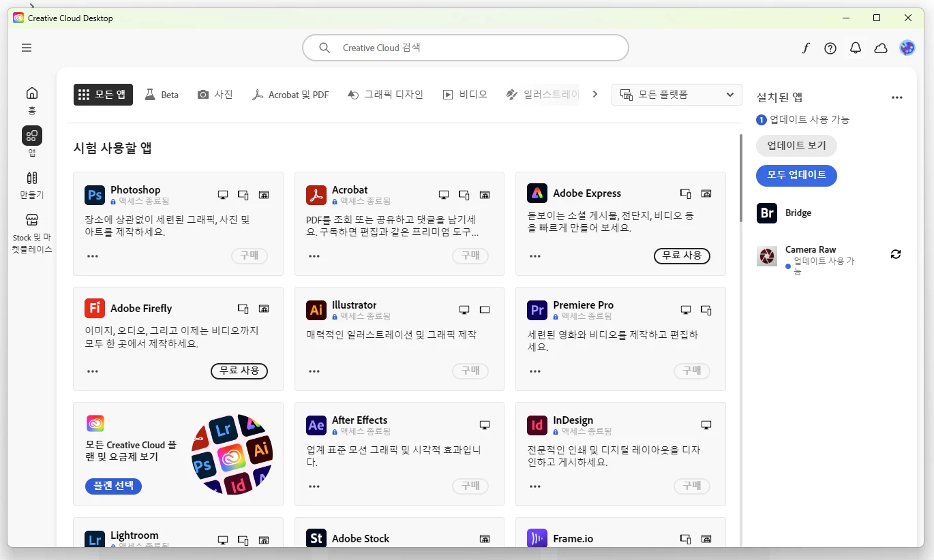Viewport: 934px width, 560px height.
Task: Click 업데이트 보기 button
Action: pyautogui.click(x=796, y=145)
